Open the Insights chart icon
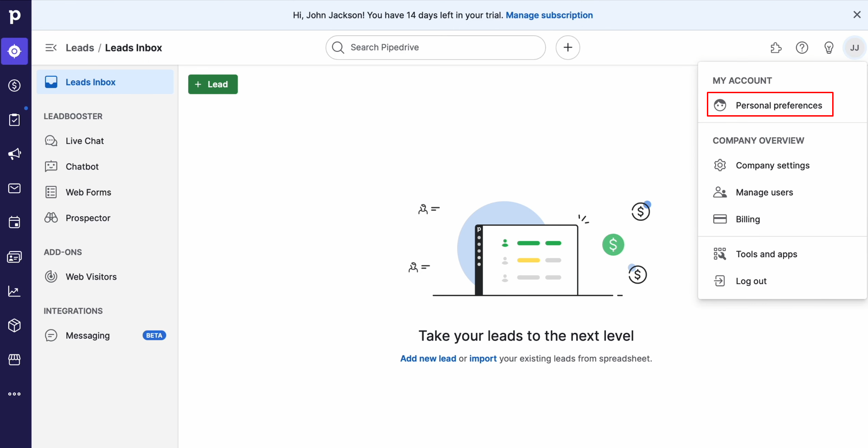Screen dimensions: 868x448 click(14, 291)
